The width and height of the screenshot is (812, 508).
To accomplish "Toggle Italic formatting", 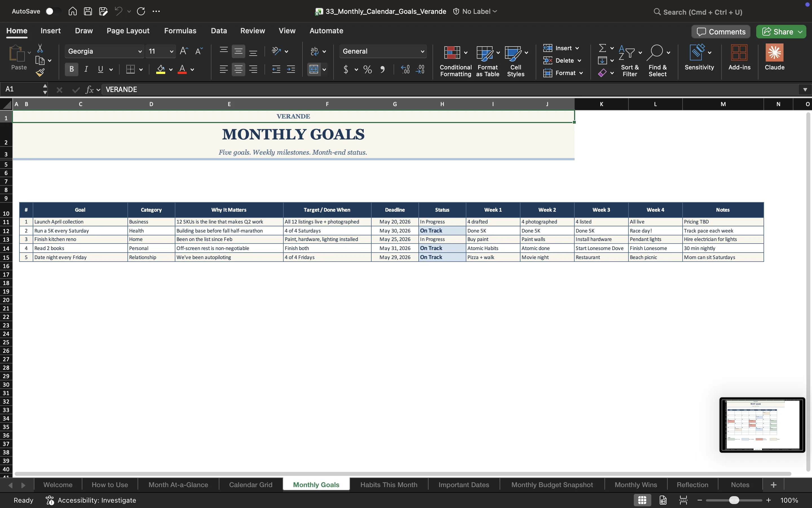I will coord(86,69).
